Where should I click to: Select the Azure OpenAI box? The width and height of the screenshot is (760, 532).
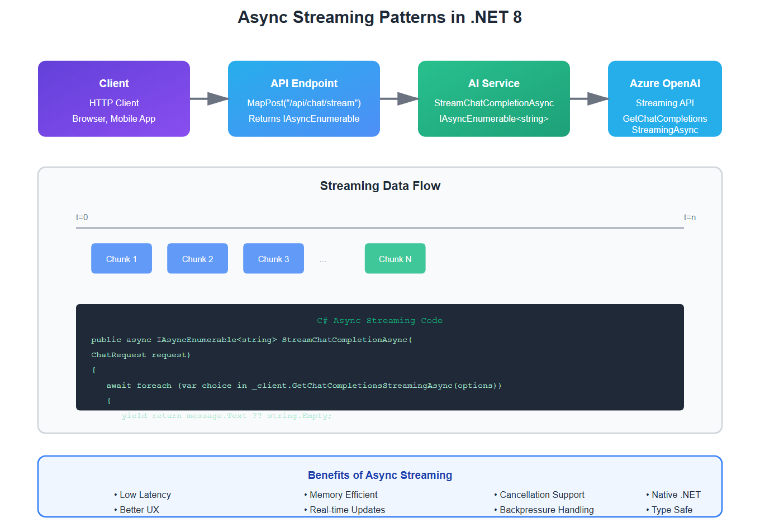(665, 99)
